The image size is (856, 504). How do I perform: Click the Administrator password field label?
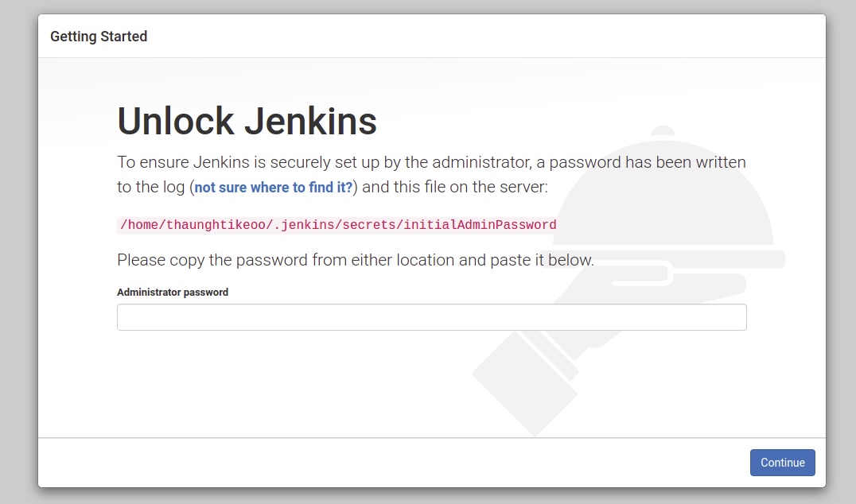click(173, 292)
